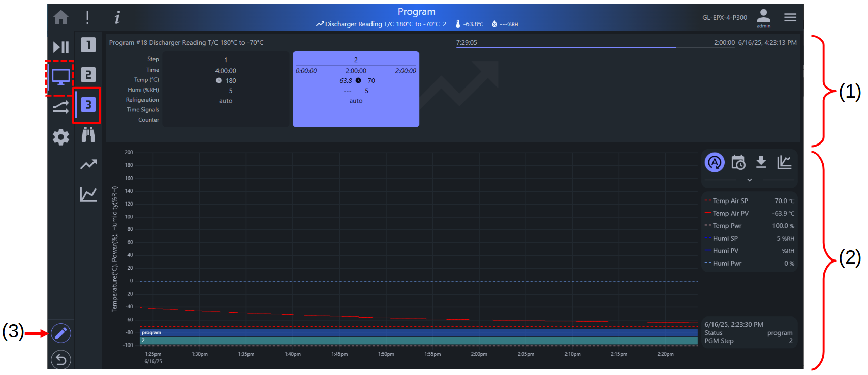Toggle the auto-scale 'A' graph button
Image resolution: width=868 pixels, height=375 pixels.
[715, 162]
